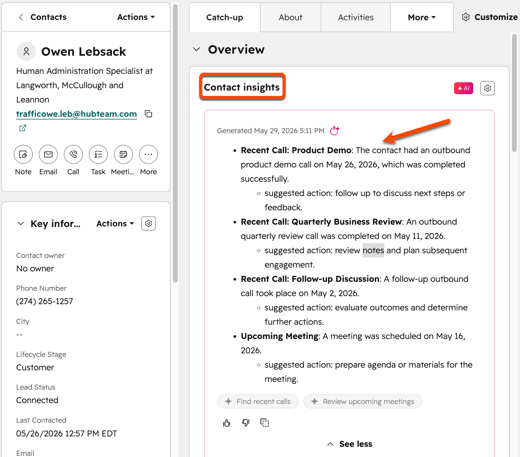Click the empty City value field
Screen dimensions: 520x457
[x=19, y=334]
